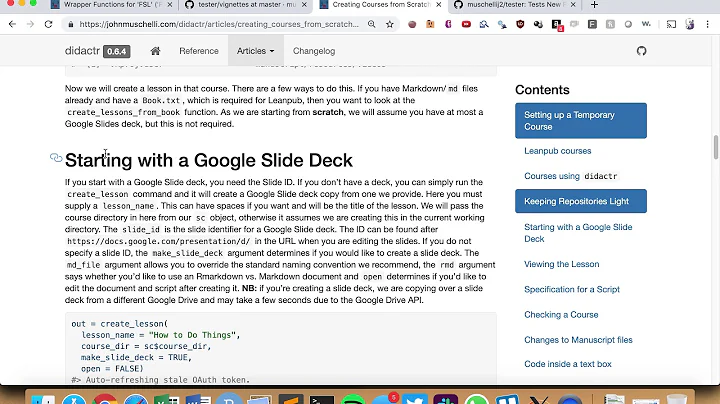Click the Contents heading text
The width and height of the screenshot is (720, 404).
(x=542, y=90)
